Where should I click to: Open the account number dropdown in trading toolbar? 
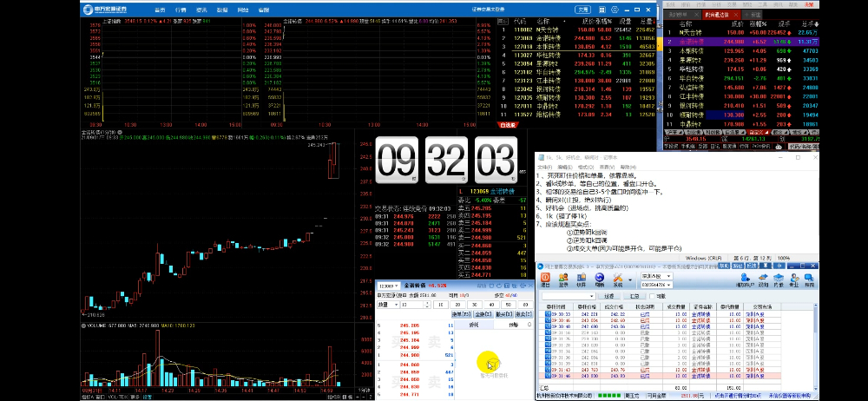pos(657,285)
